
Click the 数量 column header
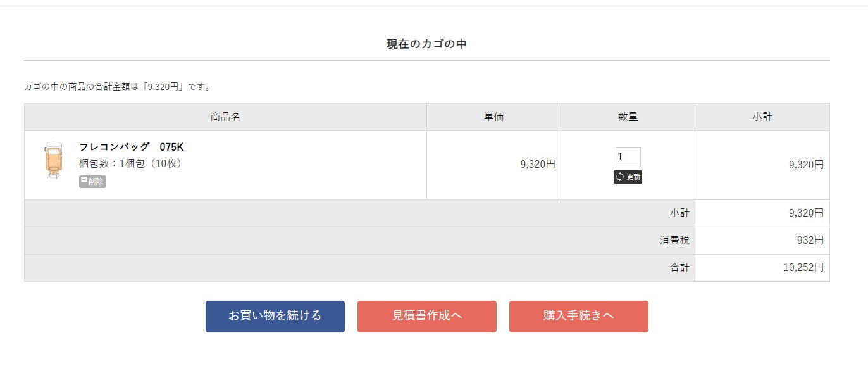tap(628, 117)
